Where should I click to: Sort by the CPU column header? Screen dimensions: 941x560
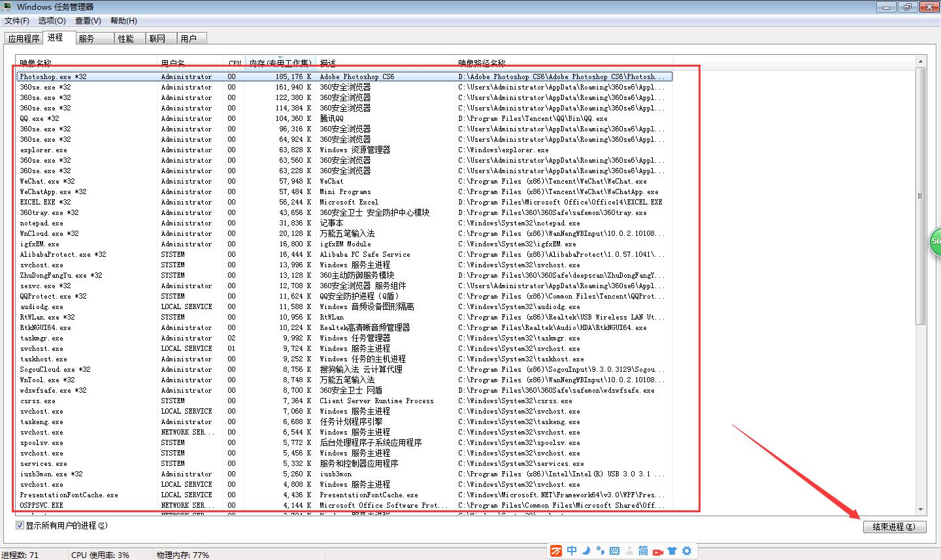click(235, 63)
